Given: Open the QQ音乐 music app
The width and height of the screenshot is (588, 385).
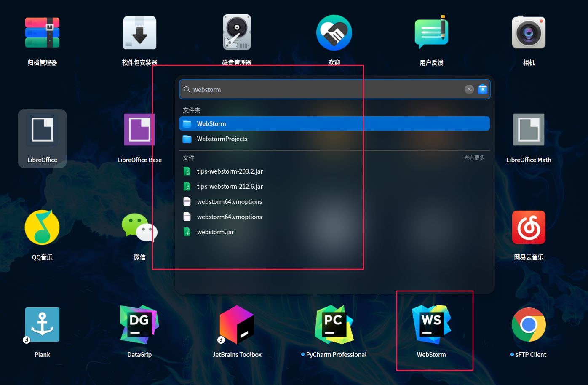Looking at the screenshot, I should point(42,227).
